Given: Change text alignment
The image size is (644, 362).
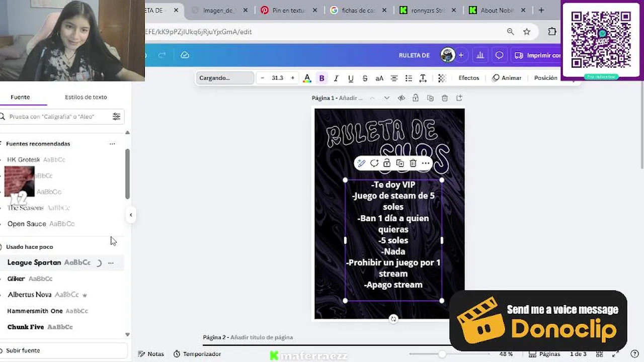Looking at the screenshot, I should coord(394,78).
